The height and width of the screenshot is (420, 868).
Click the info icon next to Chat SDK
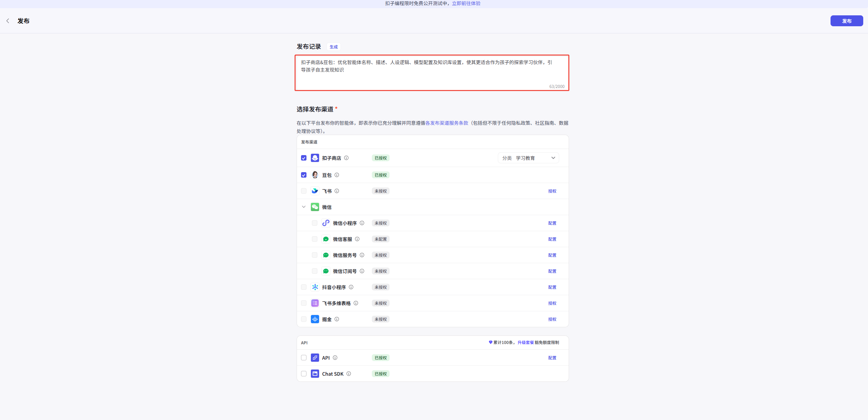pos(349,374)
